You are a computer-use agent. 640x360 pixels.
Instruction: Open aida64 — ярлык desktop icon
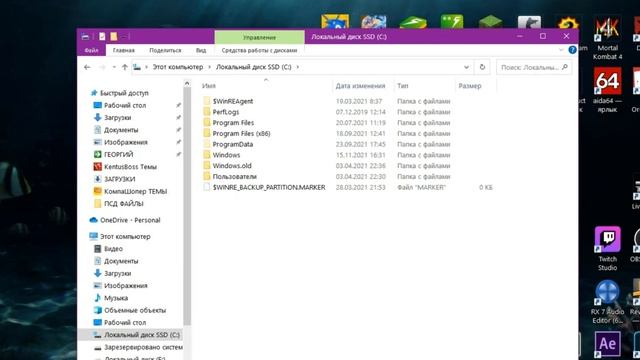click(607, 91)
